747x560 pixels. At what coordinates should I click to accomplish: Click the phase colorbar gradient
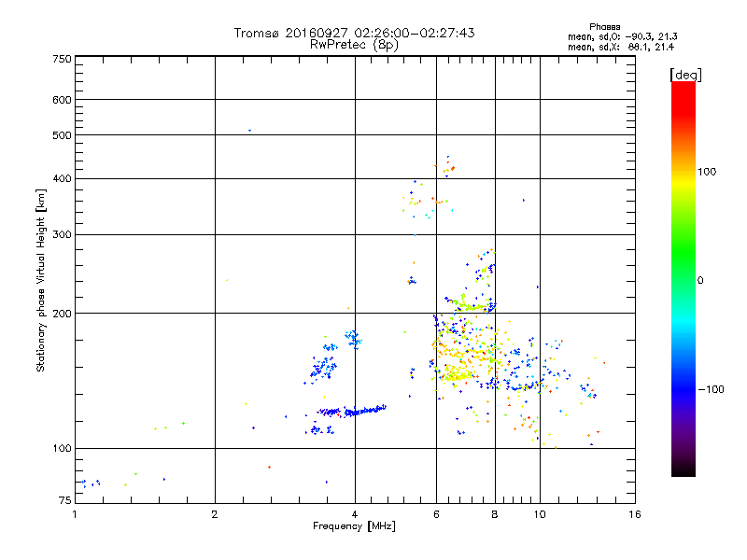[684, 279]
